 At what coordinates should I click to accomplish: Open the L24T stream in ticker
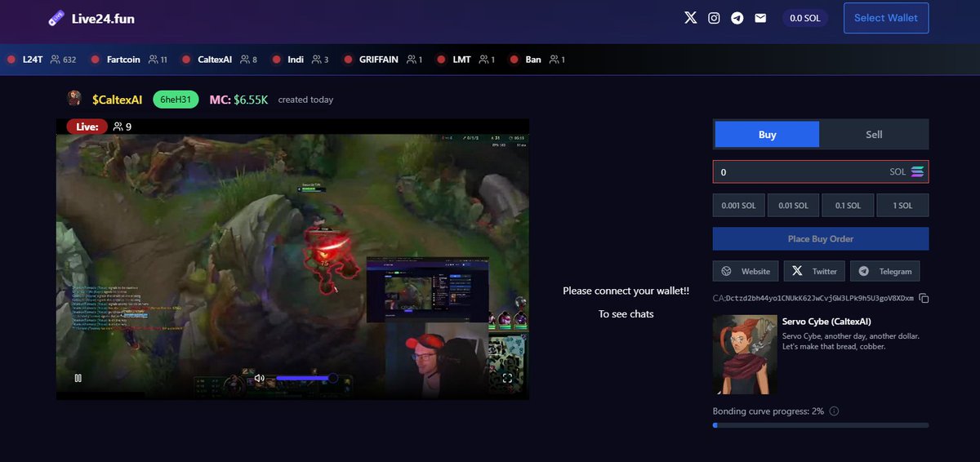41,60
